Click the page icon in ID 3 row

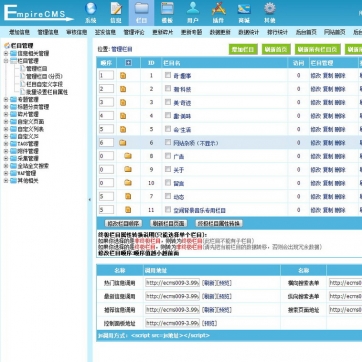123,102
